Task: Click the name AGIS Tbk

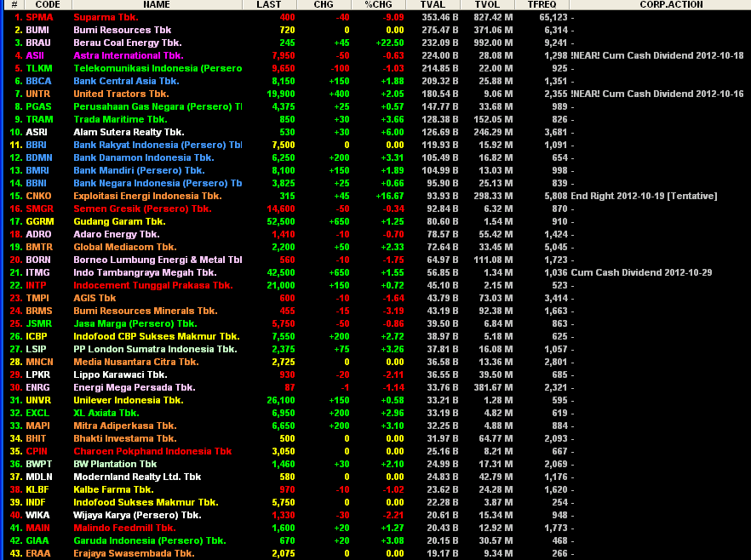Action: point(95,298)
